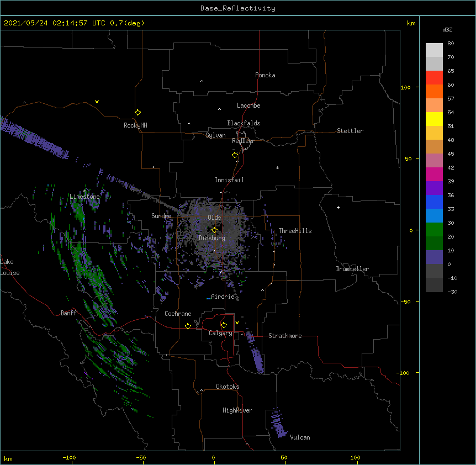Click the Cochrane town label

click(178, 314)
